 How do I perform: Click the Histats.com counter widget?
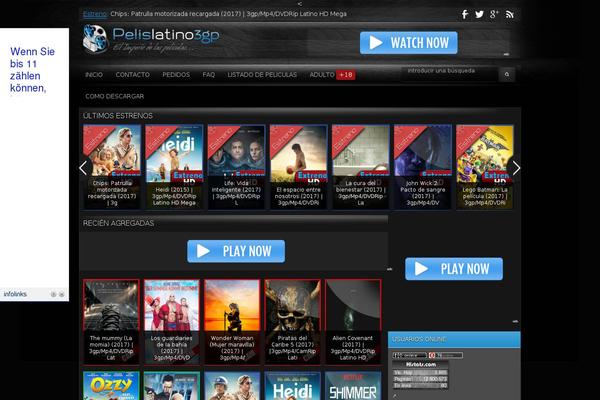[x=421, y=375]
